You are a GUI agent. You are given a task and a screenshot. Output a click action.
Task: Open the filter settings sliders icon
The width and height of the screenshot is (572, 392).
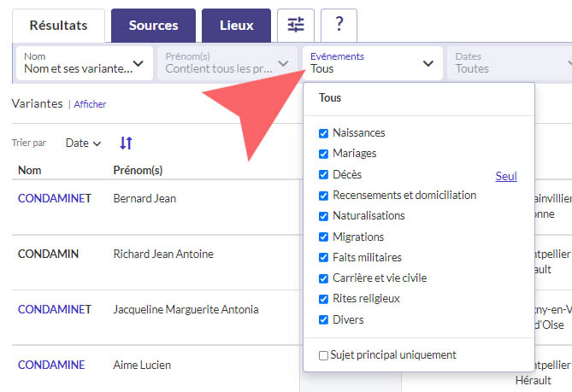pos(296,26)
